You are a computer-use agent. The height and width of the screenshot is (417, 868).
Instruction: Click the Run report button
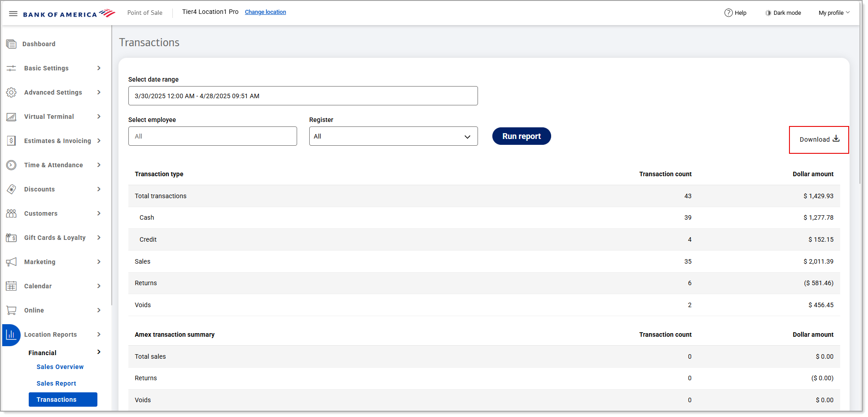coord(522,136)
